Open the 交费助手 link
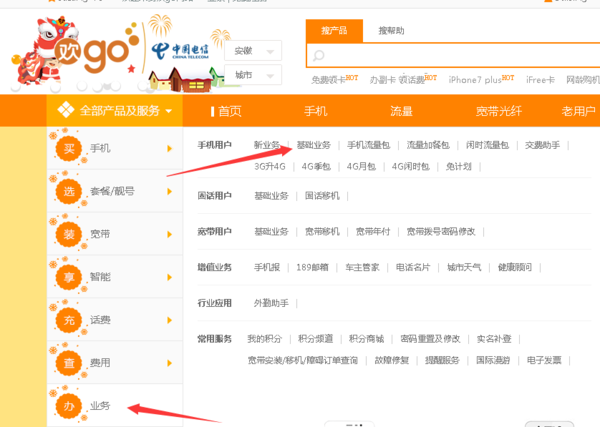This screenshot has height=427, width=600. click(x=542, y=145)
